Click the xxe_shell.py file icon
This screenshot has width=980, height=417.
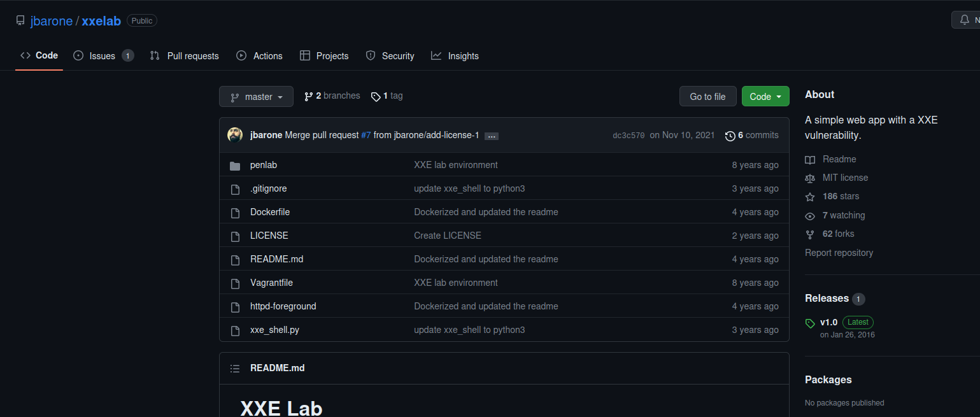click(x=235, y=330)
